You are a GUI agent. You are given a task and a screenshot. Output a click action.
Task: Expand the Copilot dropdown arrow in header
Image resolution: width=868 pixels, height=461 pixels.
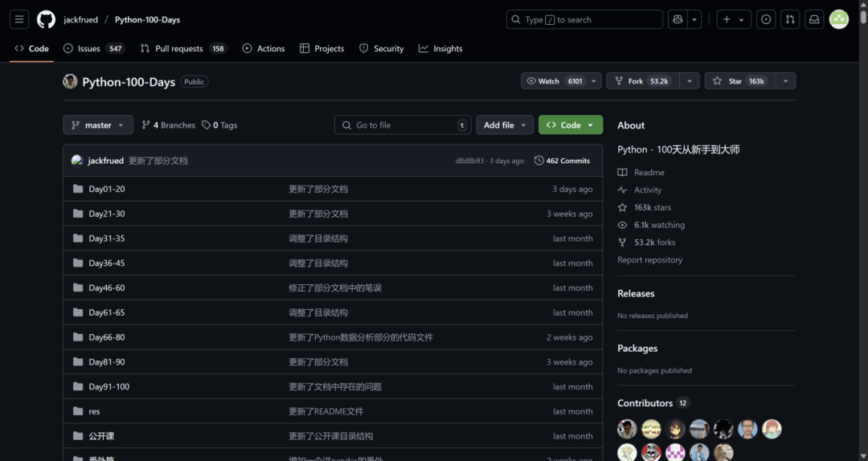694,19
